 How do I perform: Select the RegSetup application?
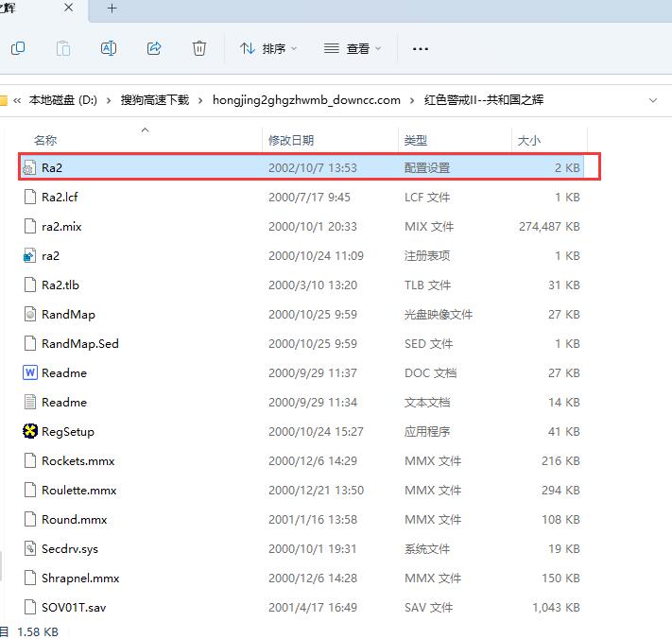coord(303,431)
